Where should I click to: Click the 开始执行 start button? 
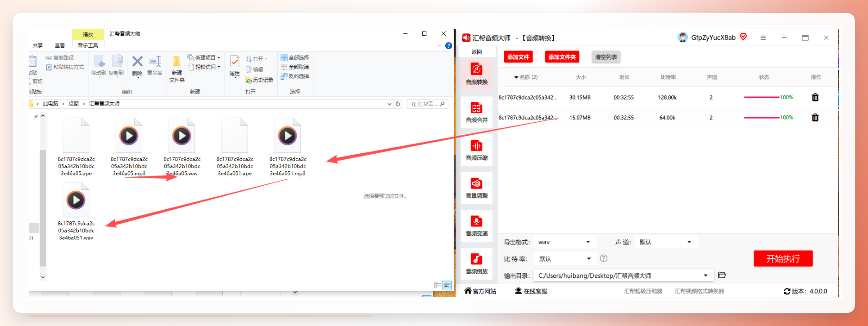[x=783, y=259]
